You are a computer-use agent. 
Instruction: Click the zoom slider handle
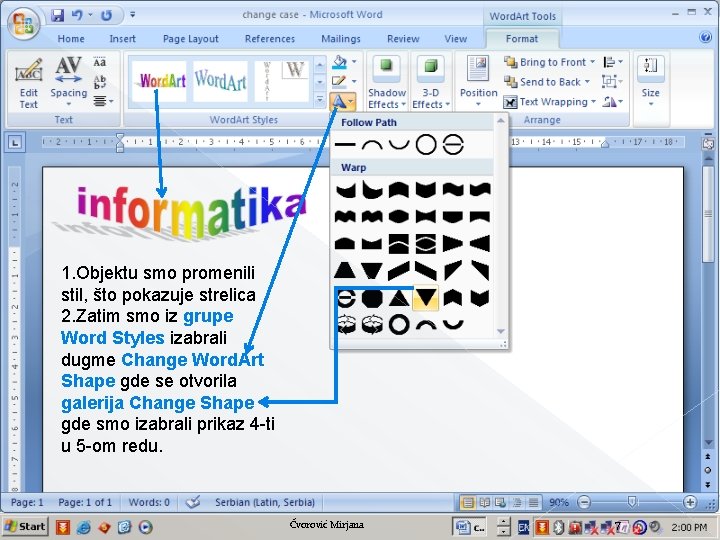click(632, 502)
